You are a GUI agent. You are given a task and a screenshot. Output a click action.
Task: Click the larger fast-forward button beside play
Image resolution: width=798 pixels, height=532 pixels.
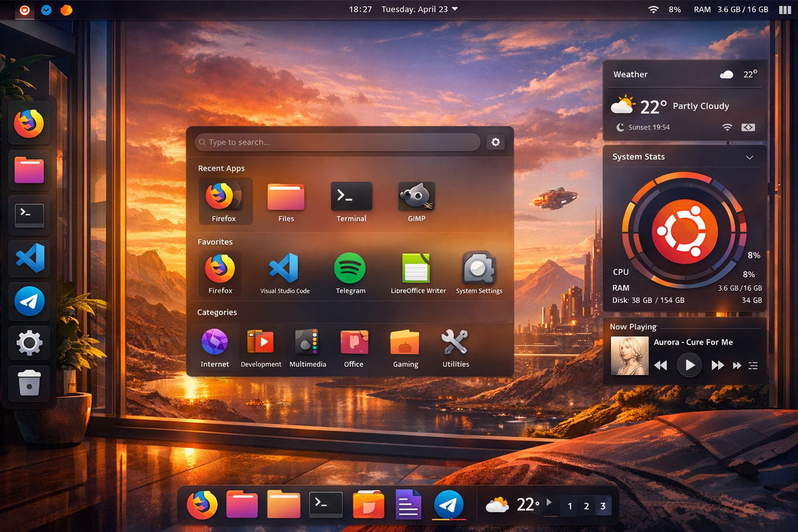click(x=718, y=366)
